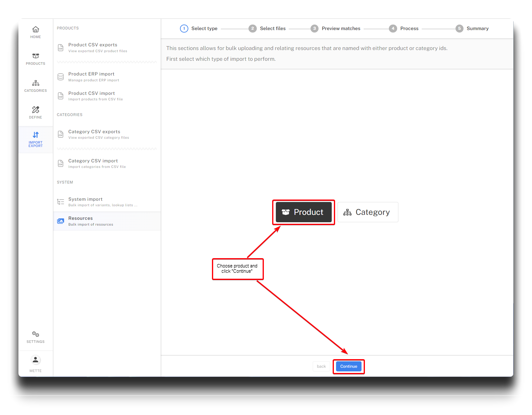
Task: Choose Category as import type
Action: click(x=368, y=212)
